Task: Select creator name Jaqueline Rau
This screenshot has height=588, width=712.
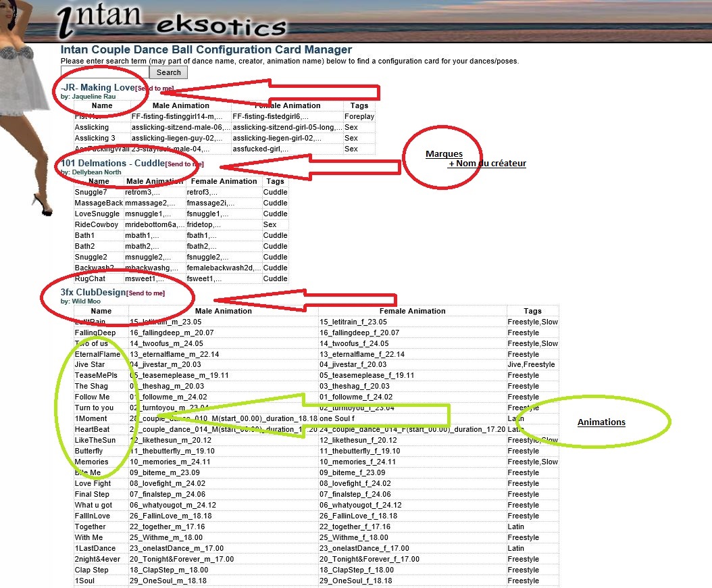Action: point(93,97)
